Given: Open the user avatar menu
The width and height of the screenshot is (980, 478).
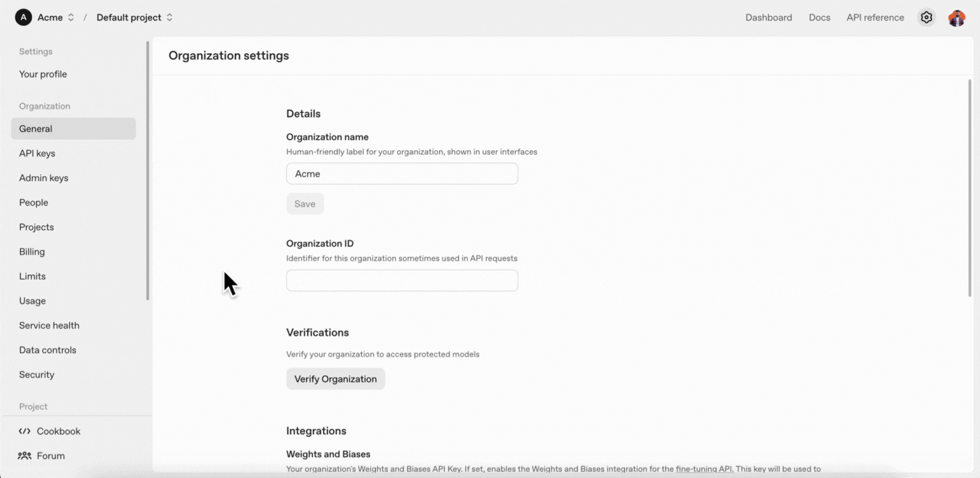Looking at the screenshot, I should (956, 18).
